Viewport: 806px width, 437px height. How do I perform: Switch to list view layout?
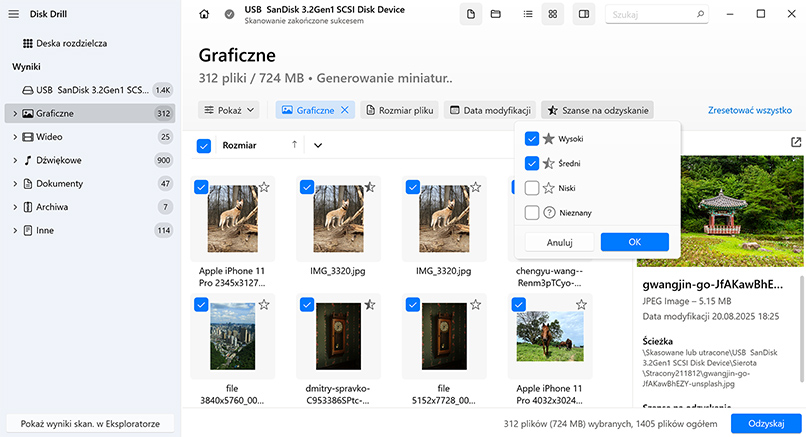(x=528, y=14)
